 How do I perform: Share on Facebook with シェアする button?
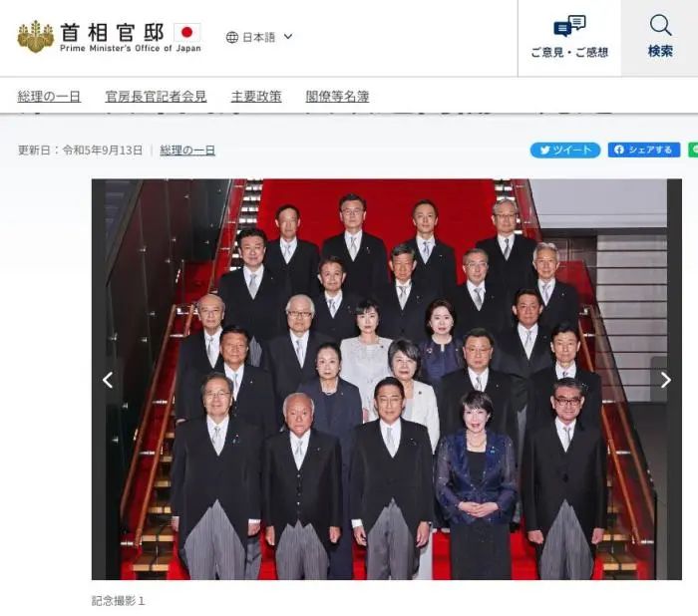tap(644, 150)
